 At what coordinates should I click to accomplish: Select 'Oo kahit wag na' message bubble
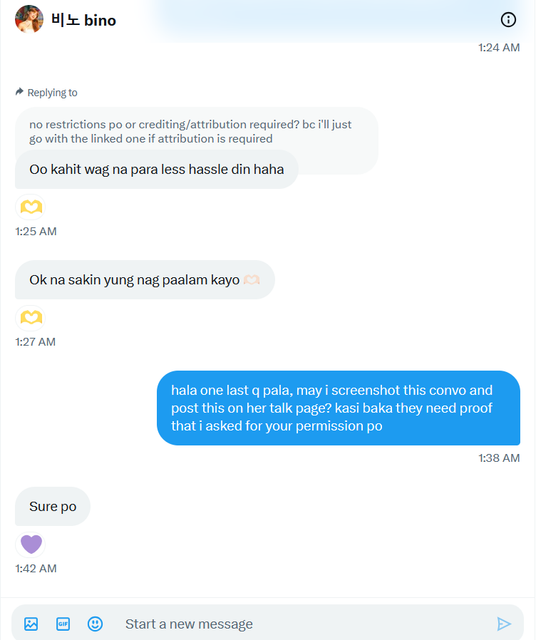[x=156, y=169]
